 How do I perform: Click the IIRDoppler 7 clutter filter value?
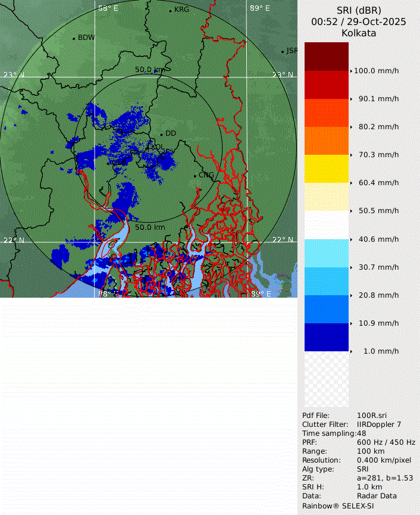click(379, 425)
